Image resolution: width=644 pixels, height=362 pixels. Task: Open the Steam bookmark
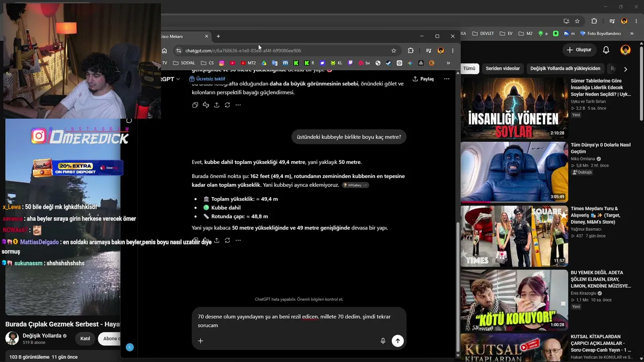[x=388, y=63]
